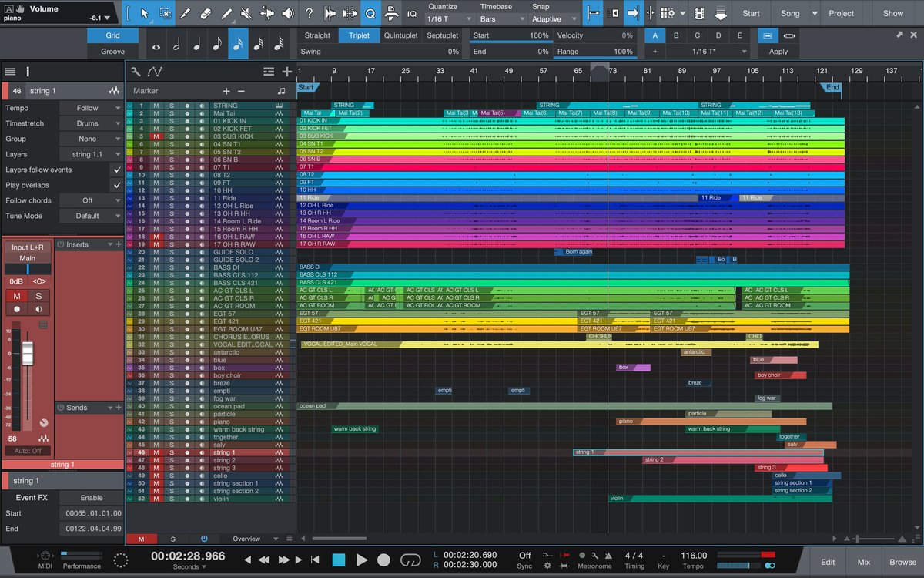Open the Mix view button
The height and width of the screenshot is (578, 924).
click(x=864, y=562)
